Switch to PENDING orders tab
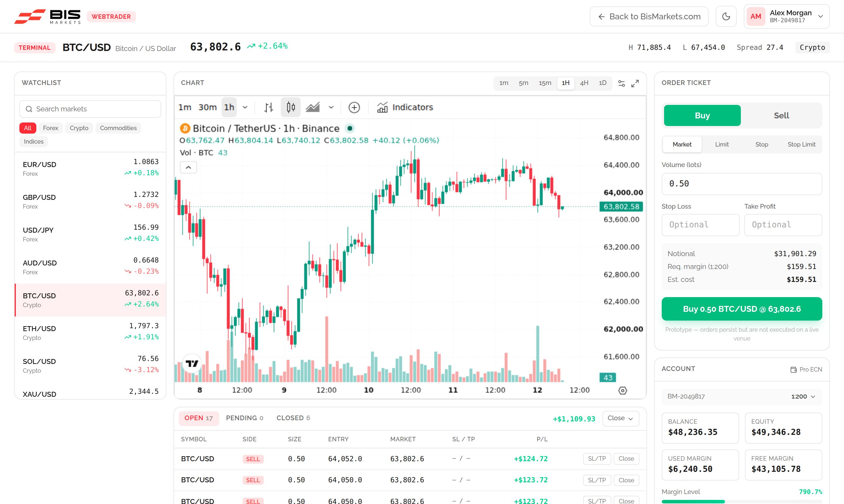Image resolution: width=844 pixels, height=504 pixels. coord(244,418)
